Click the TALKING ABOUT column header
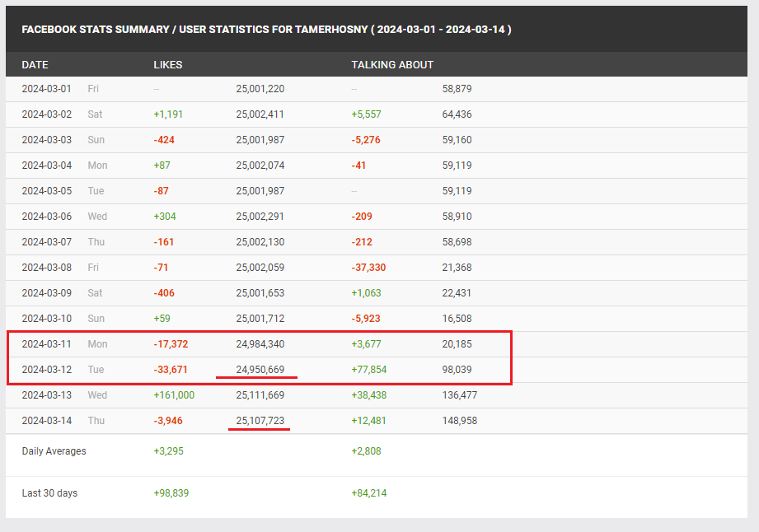 click(392, 65)
